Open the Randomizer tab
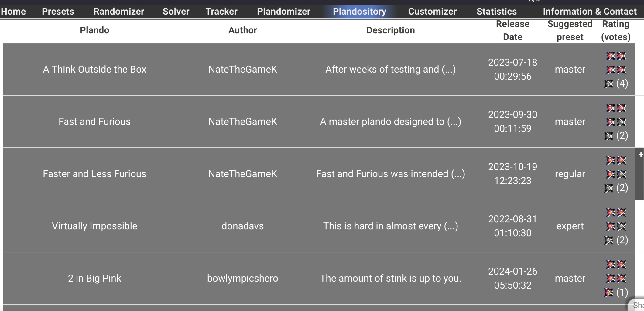Screen dimensions: 644x311 119,12
